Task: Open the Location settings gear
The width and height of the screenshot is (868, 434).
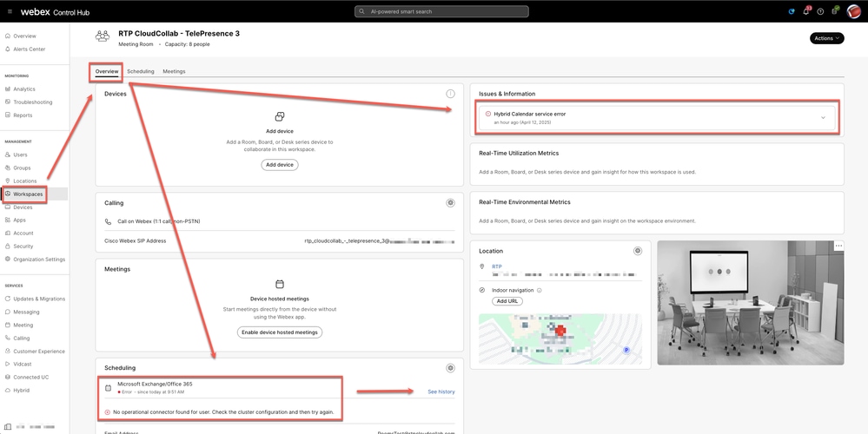Action: pyautogui.click(x=638, y=251)
